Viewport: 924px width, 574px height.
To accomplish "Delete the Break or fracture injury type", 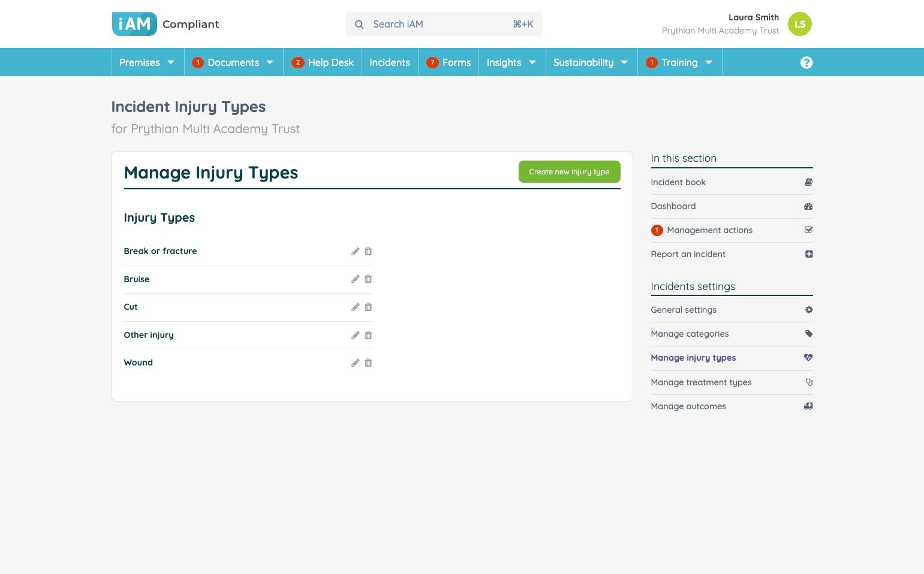I will tap(368, 252).
